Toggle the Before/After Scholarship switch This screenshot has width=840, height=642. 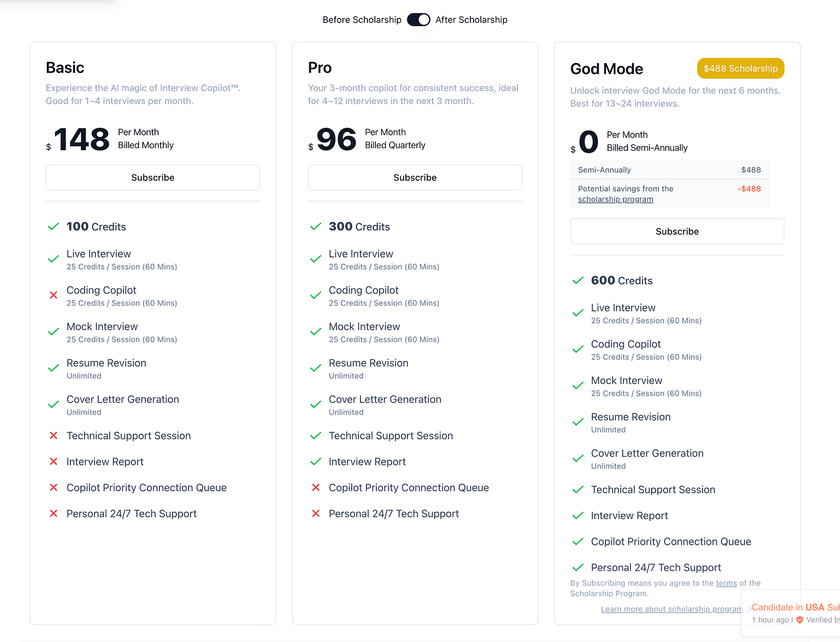[x=418, y=19]
